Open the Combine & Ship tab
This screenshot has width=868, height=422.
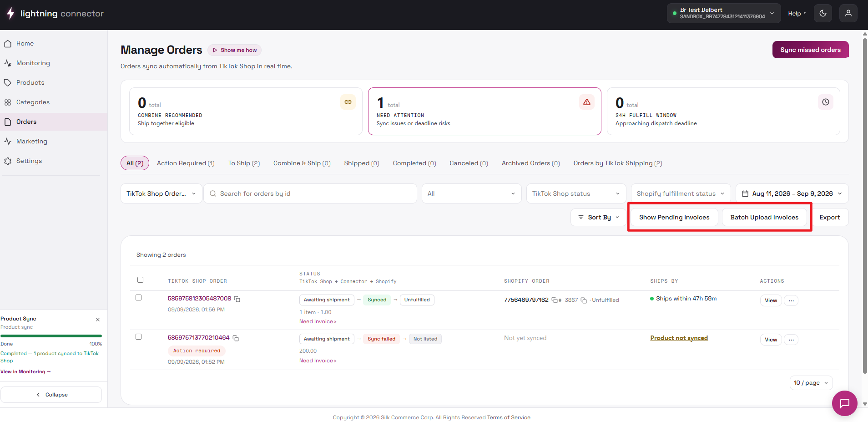tap(302, 163)
